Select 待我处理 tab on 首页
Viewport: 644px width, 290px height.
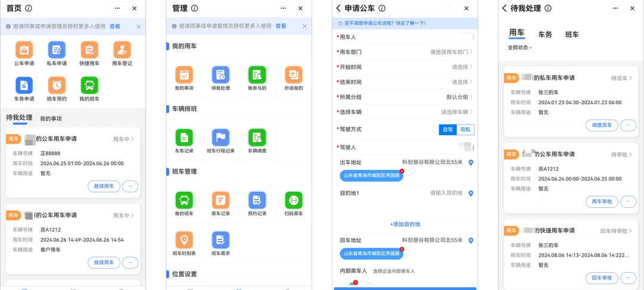[x=19, y=118]
